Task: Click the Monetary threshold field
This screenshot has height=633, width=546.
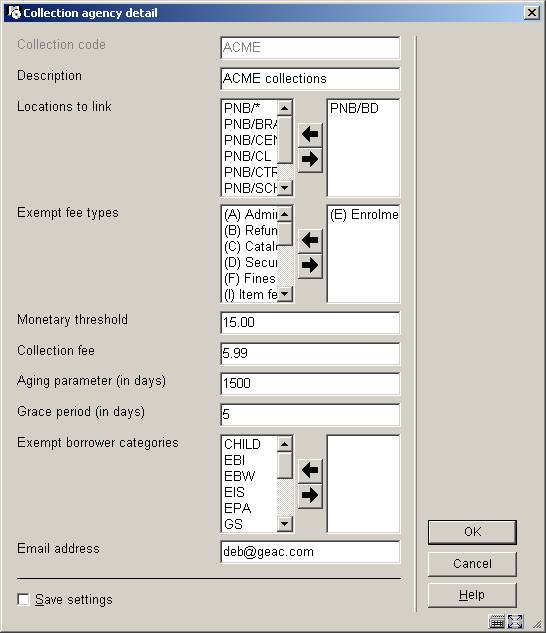Action: pos(310,323)
